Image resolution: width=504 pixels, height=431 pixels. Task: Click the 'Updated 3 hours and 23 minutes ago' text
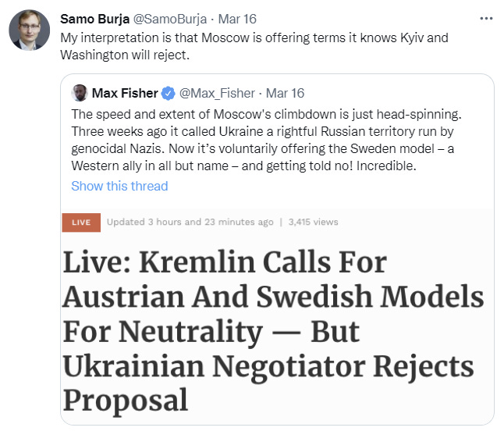tap(190, 223)
